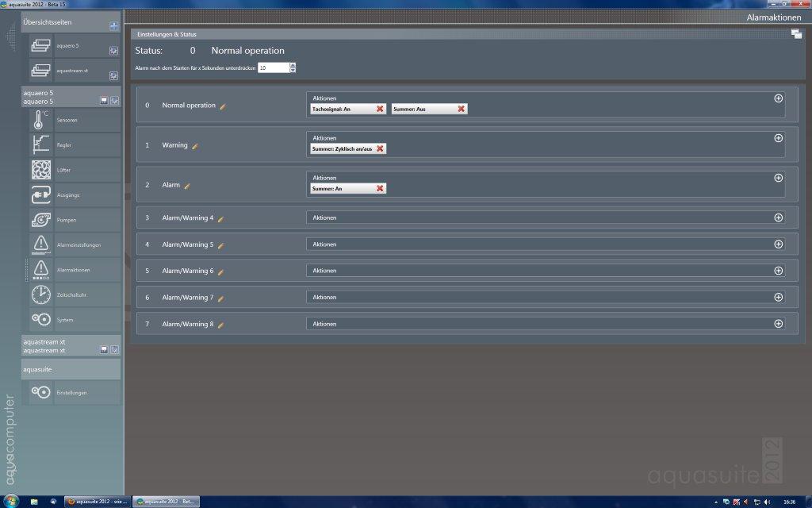Add action to Alarm/Warning 4 row
812x508 pixels.
(779, 217)
